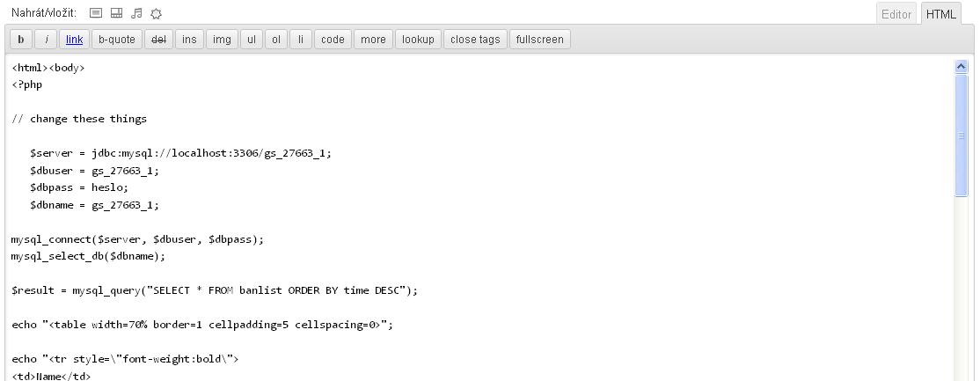Screen dimensions: 980x381
Task: Click the ol ordered list button
Action: coord(276,40)
